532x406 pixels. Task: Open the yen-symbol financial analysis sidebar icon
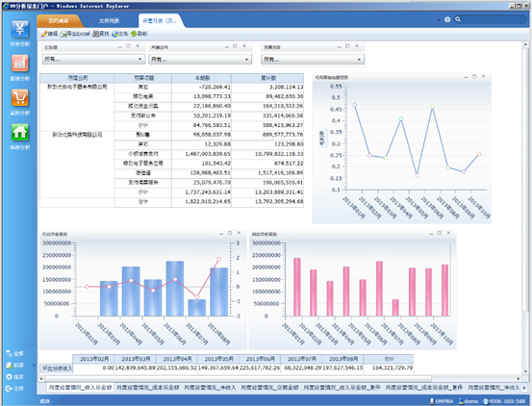coord(20,29)
